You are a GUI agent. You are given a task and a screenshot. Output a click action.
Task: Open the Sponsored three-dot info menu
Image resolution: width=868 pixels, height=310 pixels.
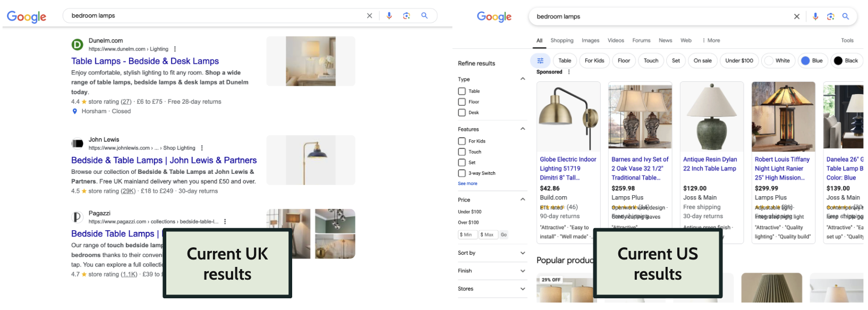point(569,72)
